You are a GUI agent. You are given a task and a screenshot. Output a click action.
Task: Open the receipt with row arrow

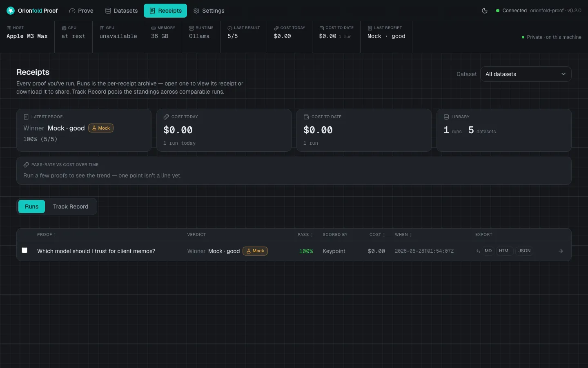[561, 251]
